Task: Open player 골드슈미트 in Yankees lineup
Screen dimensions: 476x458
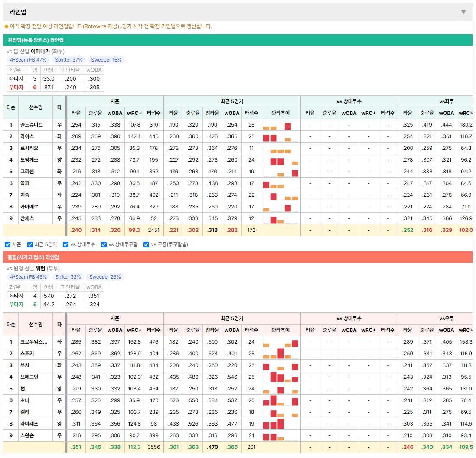Action: coord(32,125)
